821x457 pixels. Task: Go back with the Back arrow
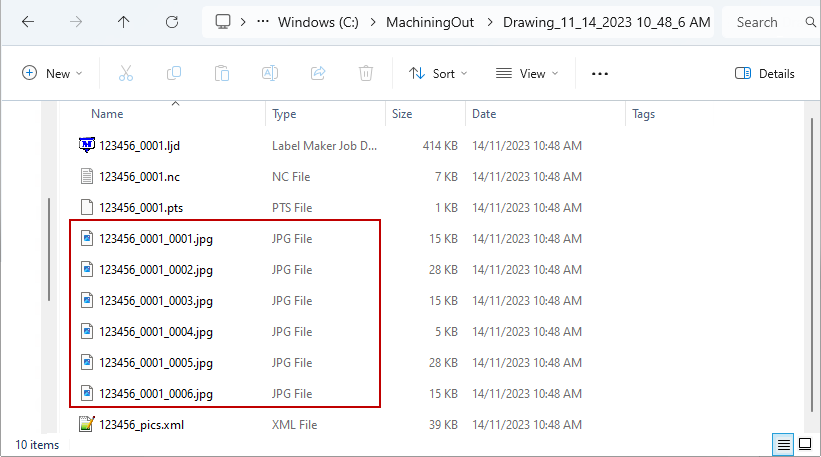point(28,21)
